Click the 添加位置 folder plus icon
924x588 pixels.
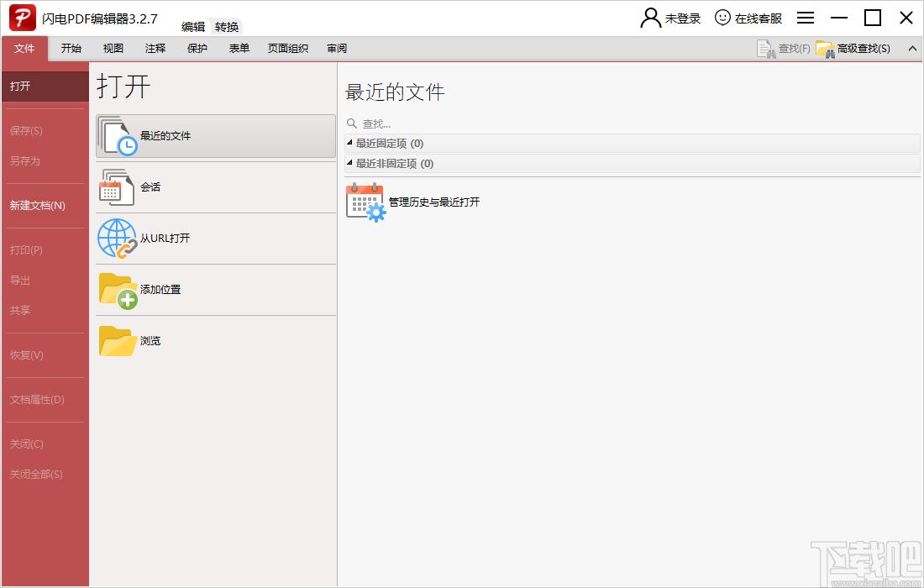click(118, 291)
